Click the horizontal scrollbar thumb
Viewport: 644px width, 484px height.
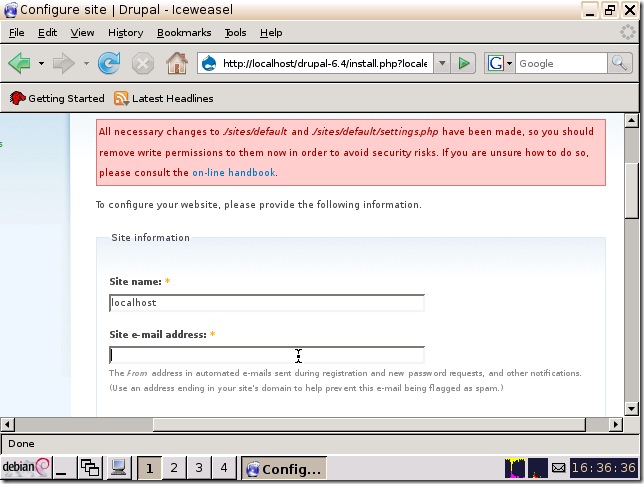369,424
